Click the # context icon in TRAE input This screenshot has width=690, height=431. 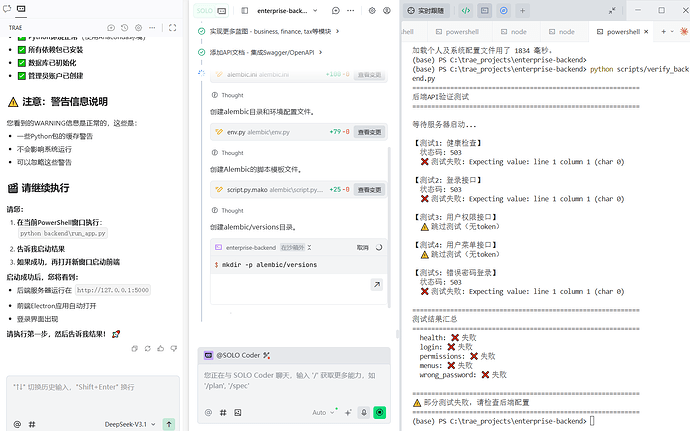(32, 424)
